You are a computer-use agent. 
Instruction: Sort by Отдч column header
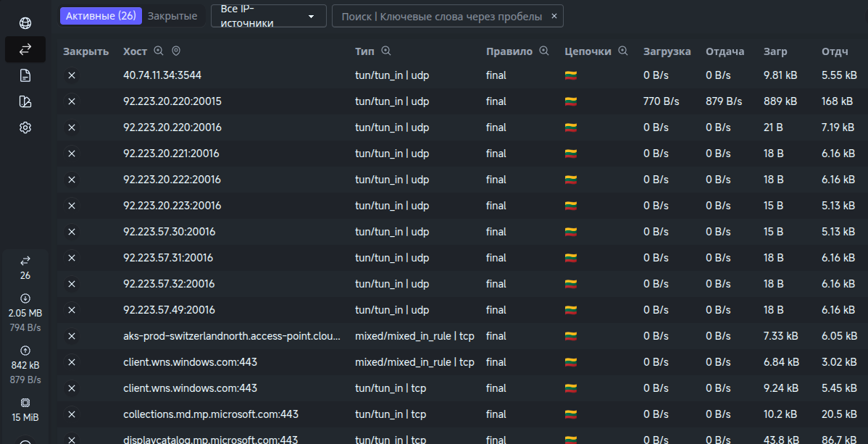tap(835, 51)
